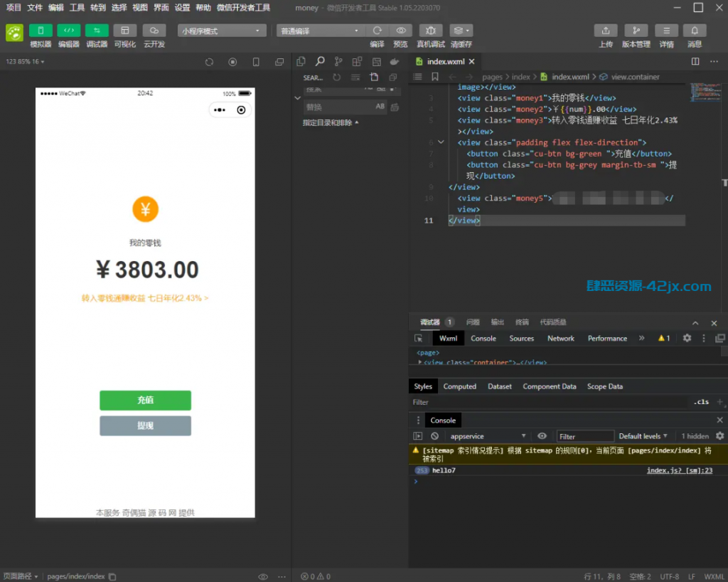The height and width of the screenshot is (582, 728).
Task: Select the index.wxml editor tab
Action: (x=446, y=62)
